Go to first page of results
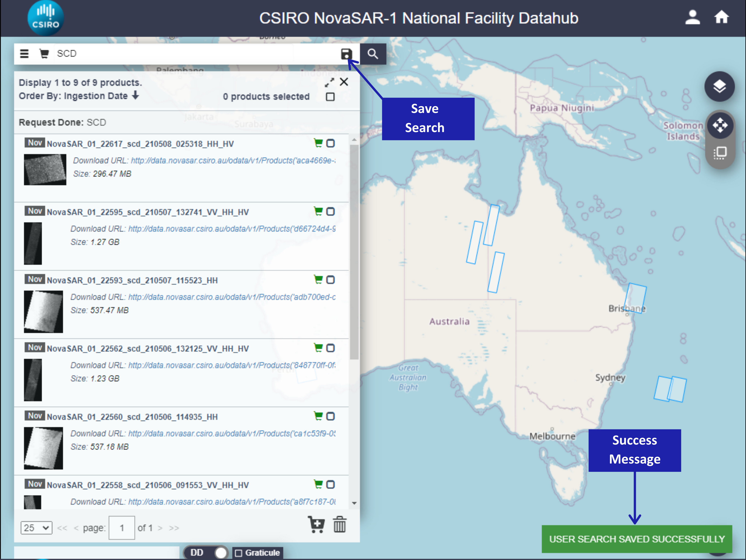 (62, 528)
